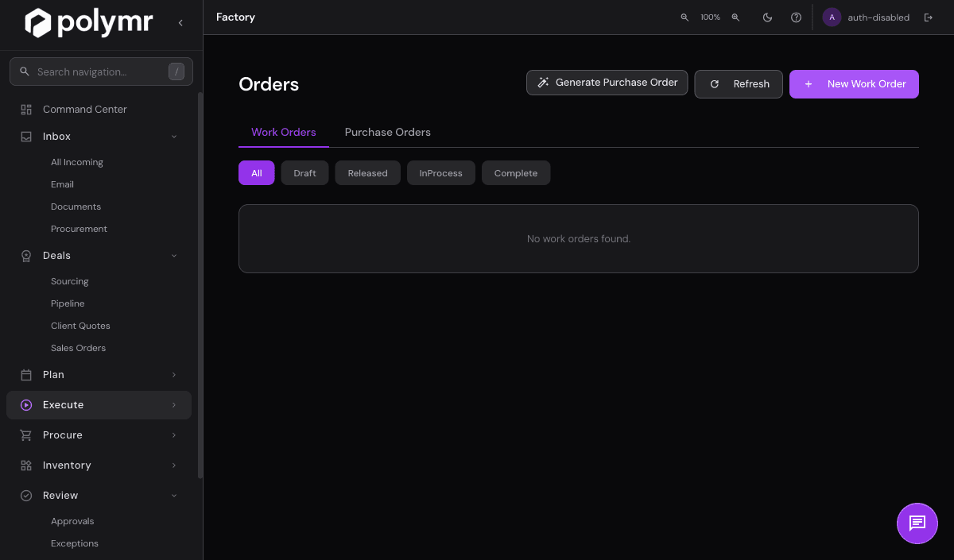Expand the Plan section chevron
Viewport: 954px width, 560px height.
point(174,375)
